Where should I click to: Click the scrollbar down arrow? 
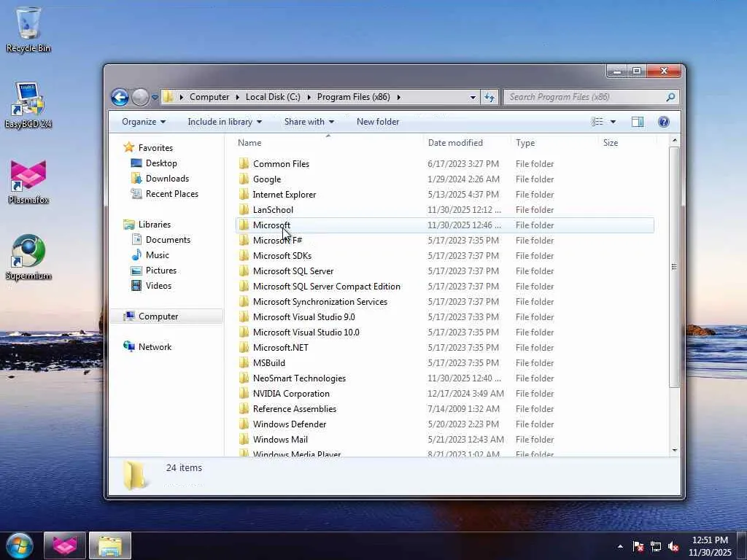[x=674, y=450]
